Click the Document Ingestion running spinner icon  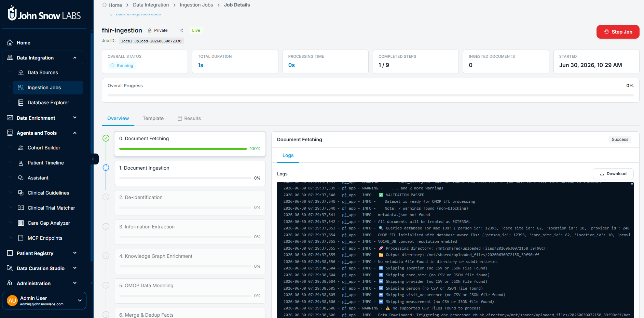(x=106, y=168)
